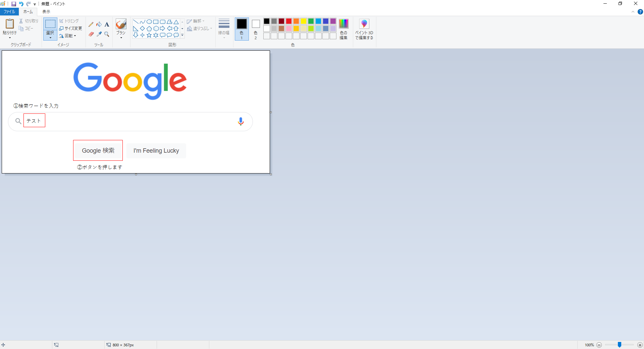Expand the full shapes gallery

pos(182,35)
